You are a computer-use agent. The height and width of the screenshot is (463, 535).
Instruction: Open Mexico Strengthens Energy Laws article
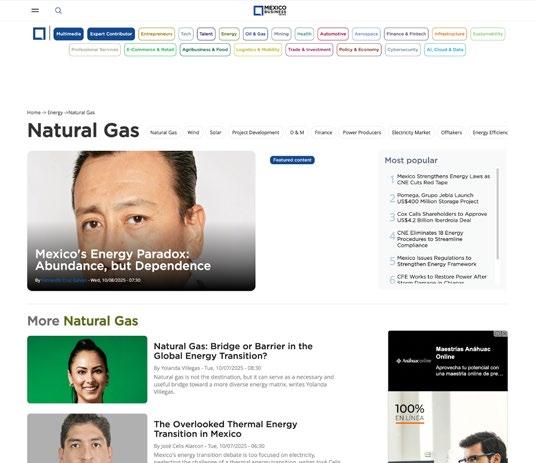coord(443,179)
